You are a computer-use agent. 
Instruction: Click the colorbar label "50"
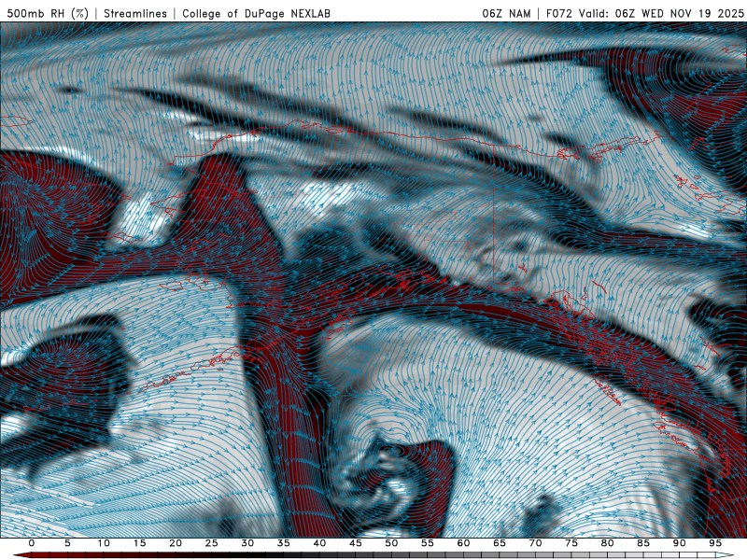(391, 543)
